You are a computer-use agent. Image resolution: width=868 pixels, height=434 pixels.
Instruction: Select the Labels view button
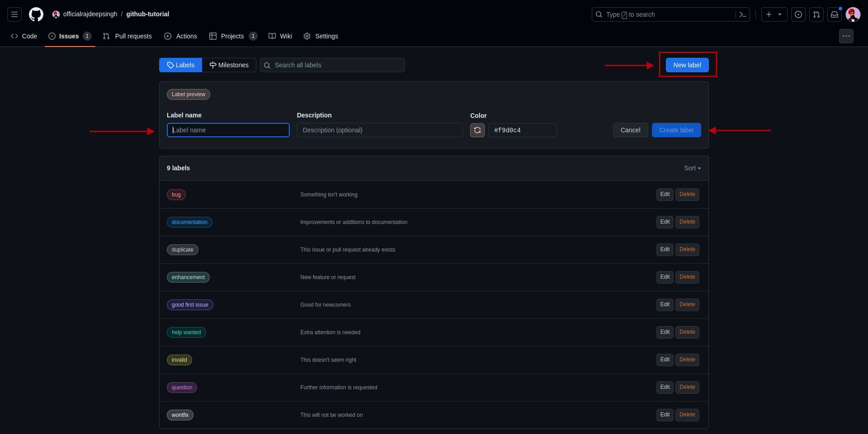181,65
